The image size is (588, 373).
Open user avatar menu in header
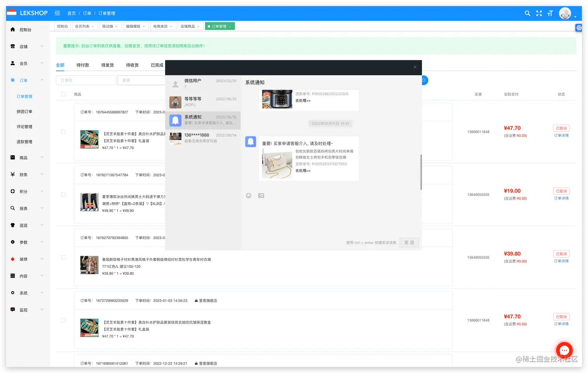point(565,13)
